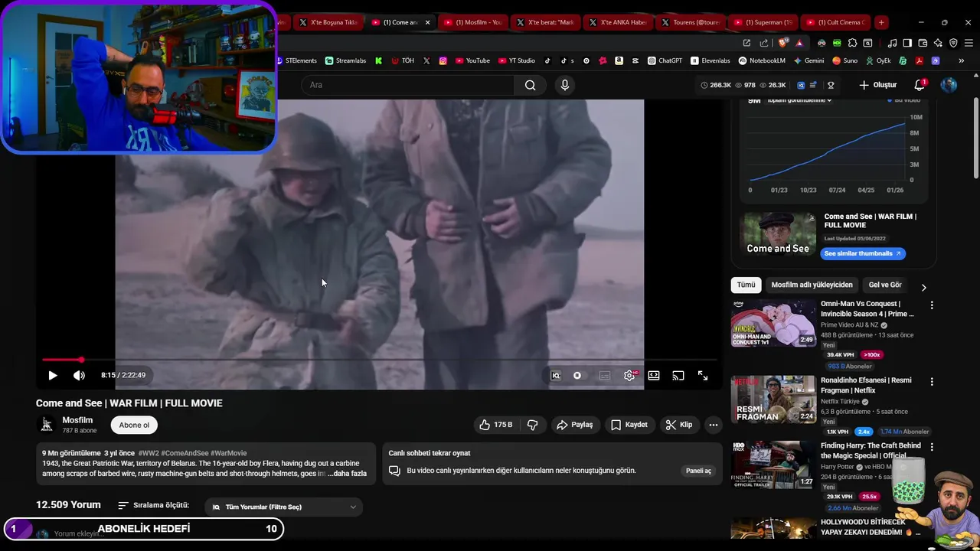This screenshot has width=980, height=551.
Task: Show hidden bookmarks with double chevron
Action: 961,60
